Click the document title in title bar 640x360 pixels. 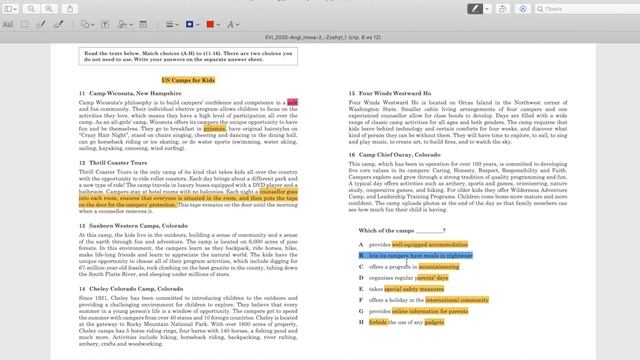(x=323, y=37)
